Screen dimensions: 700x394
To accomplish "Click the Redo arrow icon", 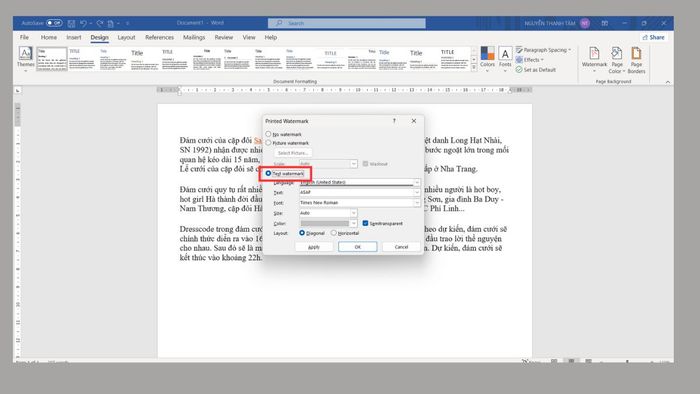I will [x=100, y=23].
